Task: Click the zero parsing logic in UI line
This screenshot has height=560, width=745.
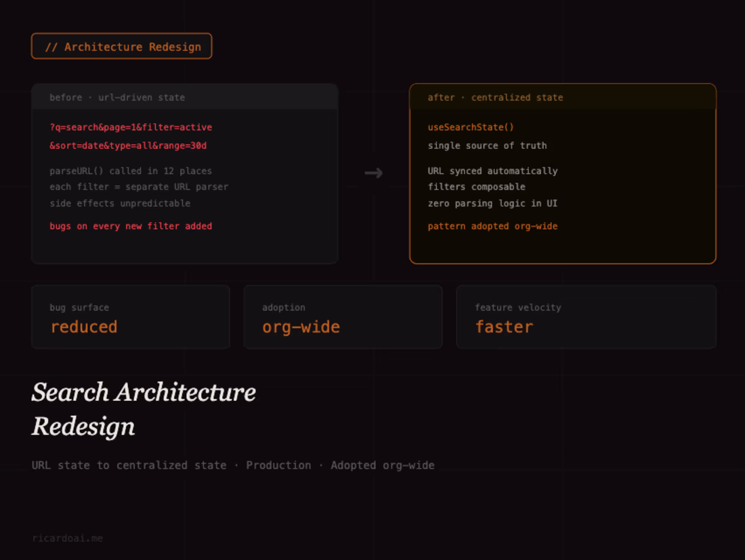Action: [492, 203]
